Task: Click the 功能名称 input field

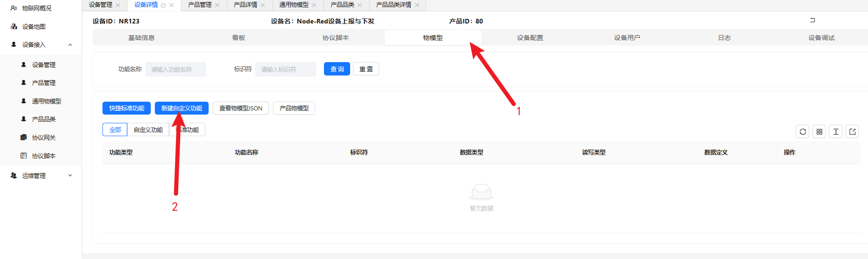Action: coord(176,69)
